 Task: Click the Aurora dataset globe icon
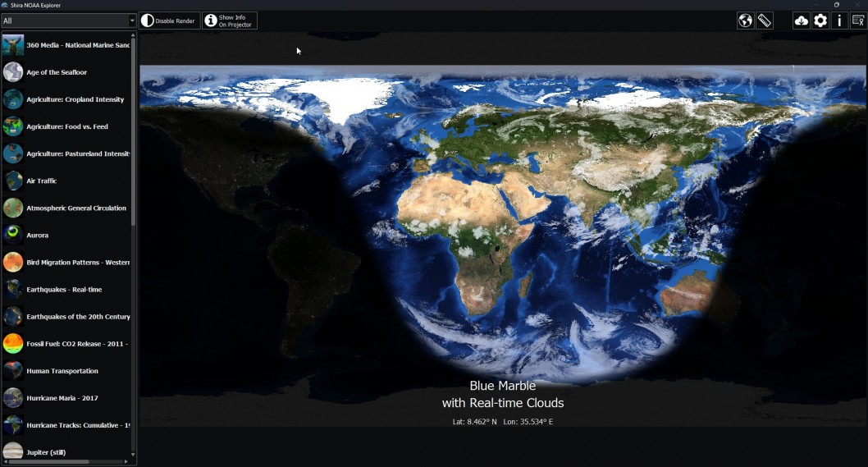click(x=13, y=235)
